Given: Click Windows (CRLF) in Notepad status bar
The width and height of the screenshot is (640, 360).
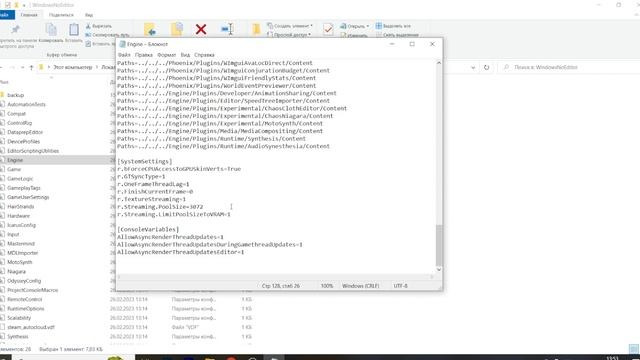Looking at the screenshot, I should tap(360, 286).
